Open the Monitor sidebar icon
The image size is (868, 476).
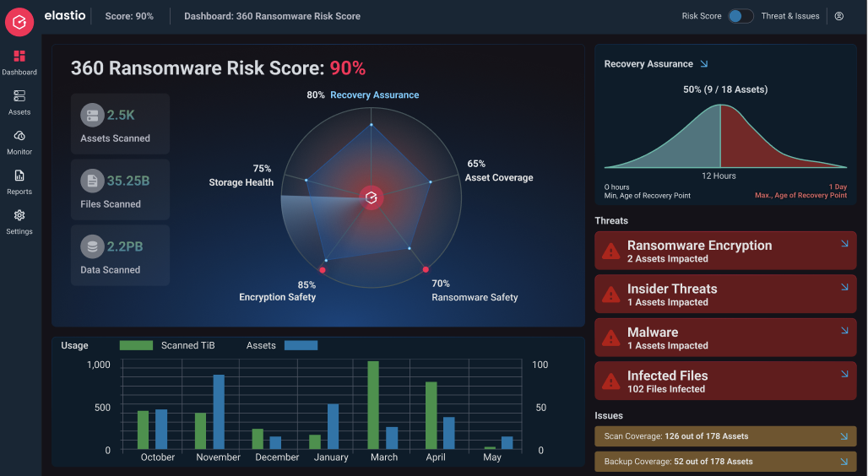19,136
